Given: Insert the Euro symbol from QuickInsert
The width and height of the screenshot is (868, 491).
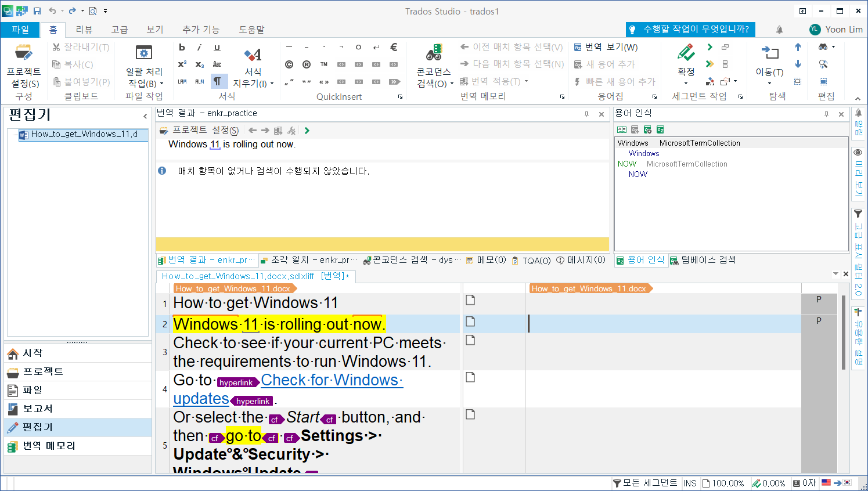Looking at the screenshot, I should click(394, 48).
